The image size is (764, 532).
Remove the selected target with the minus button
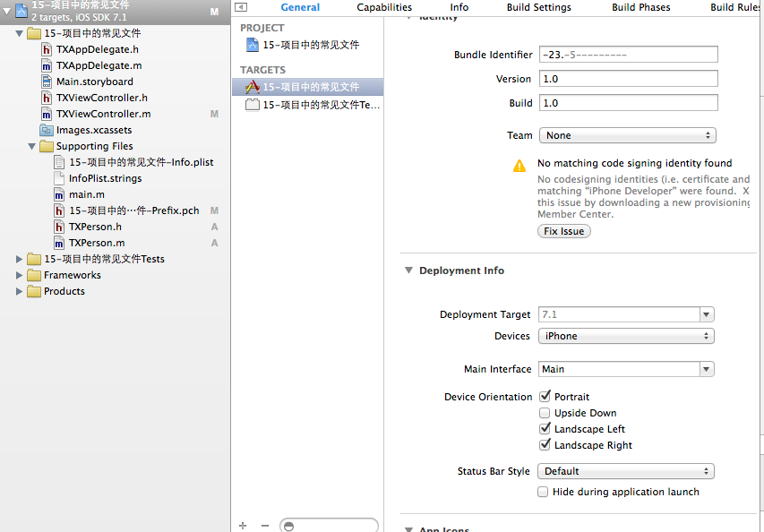point(264,526)
